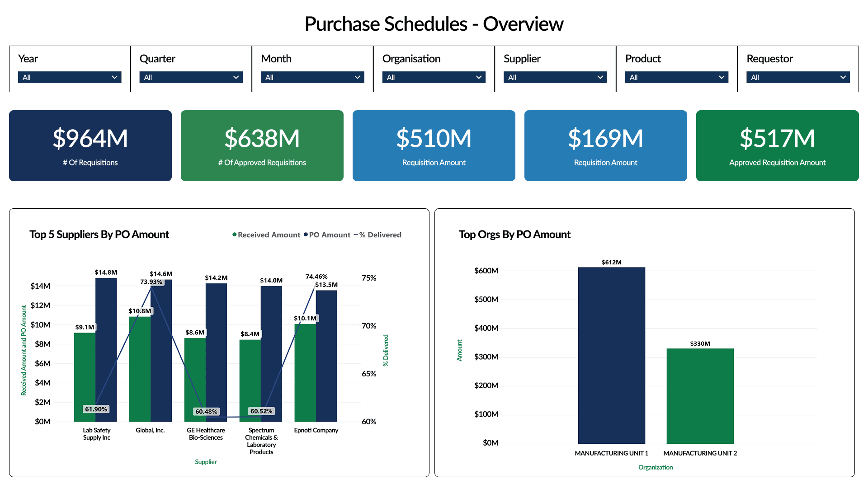
Task: Click Manufacturing Unit 2 green bar
Action: [x=700, y=396]
